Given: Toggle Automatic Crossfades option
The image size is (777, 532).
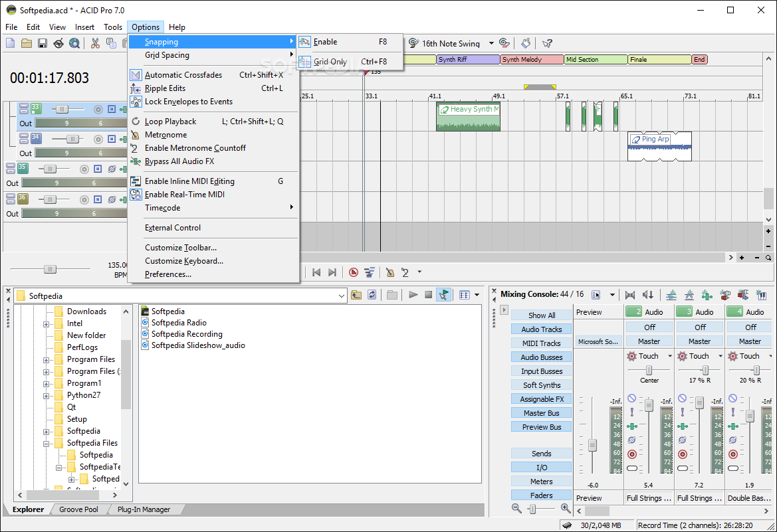Looking at the screenshot, I should pyautogui.click(x=213, y=75).
